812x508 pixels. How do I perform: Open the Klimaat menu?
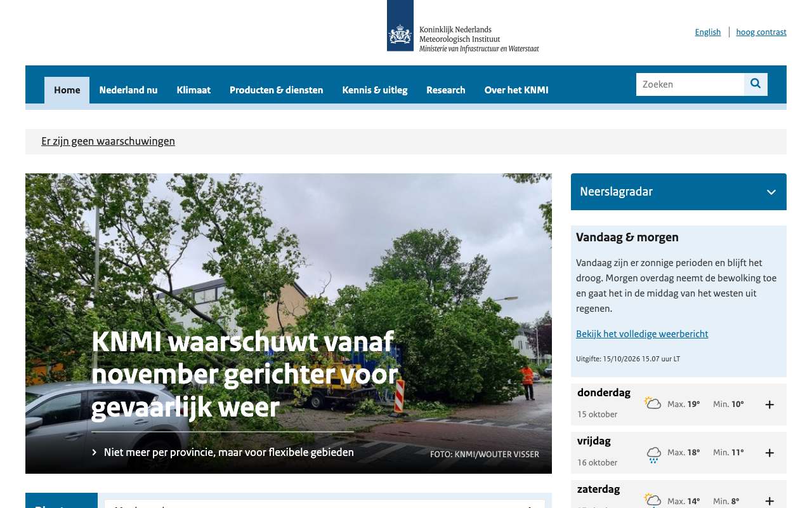coord(193,90)
